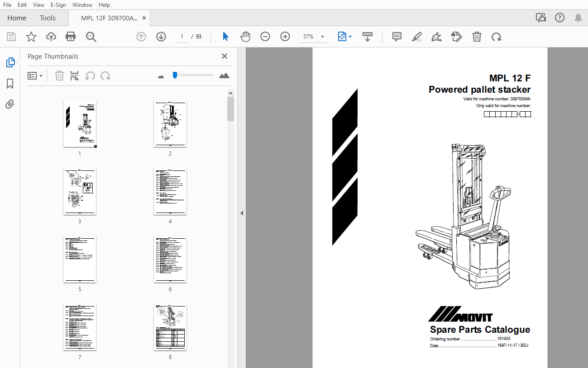Open the Edit menu
This screenshot has width=588, height=368.
[22, 5]
